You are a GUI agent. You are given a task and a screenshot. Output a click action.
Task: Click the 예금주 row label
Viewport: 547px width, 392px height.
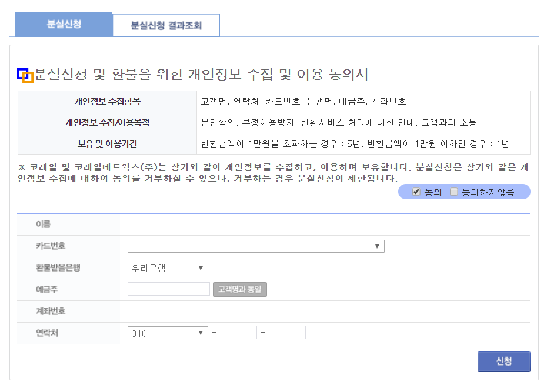pos(46,289)
